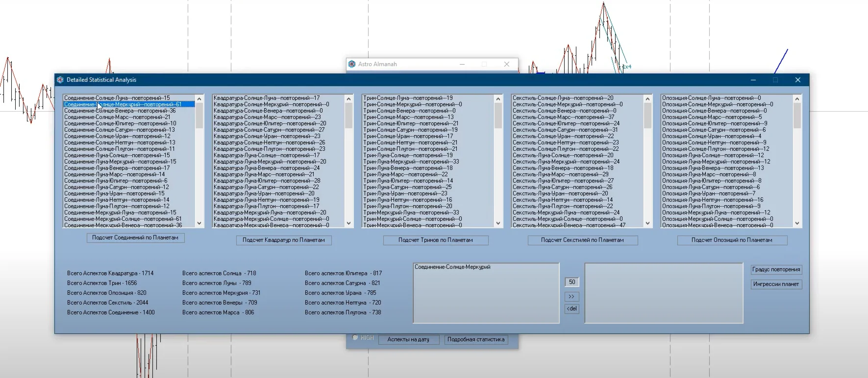Click the Detailed Statistical Analysis title bar icon

(60, 80)
